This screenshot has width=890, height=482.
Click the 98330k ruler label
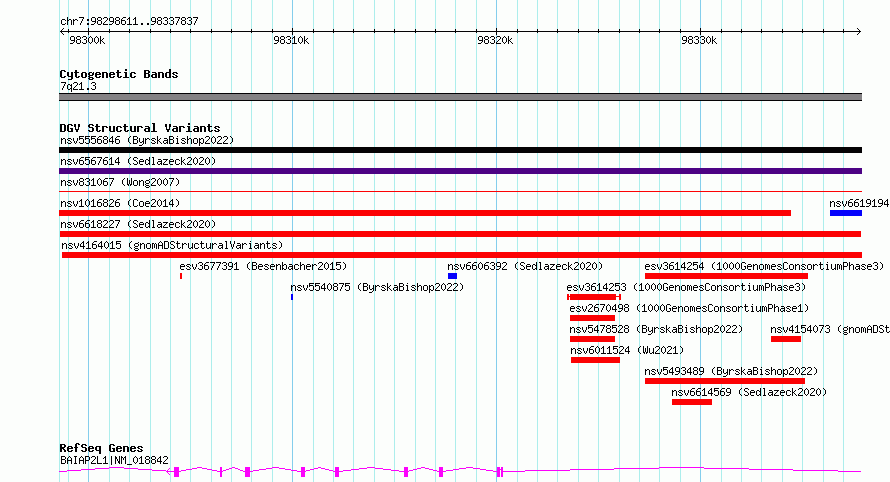point(699,40)
